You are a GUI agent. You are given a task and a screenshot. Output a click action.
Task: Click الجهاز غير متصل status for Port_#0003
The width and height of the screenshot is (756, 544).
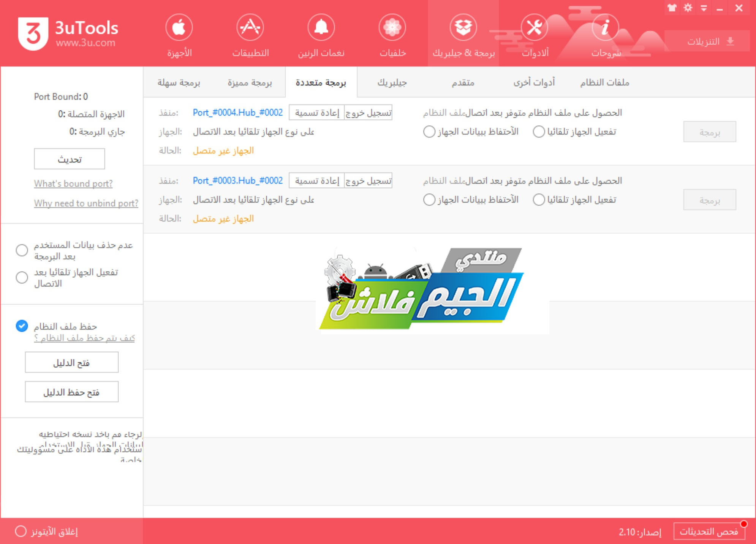click(x=223, y=219)
